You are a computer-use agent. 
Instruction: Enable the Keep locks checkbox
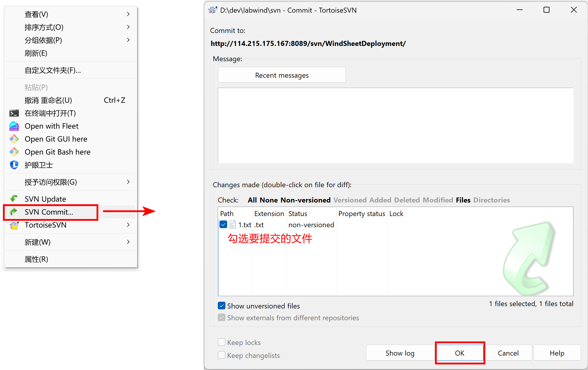coord(222,342)
